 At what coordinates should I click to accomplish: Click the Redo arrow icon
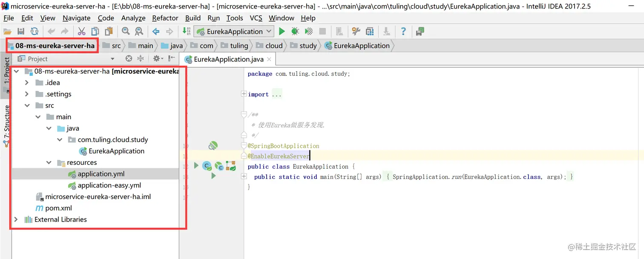click(x=65, y=31)
